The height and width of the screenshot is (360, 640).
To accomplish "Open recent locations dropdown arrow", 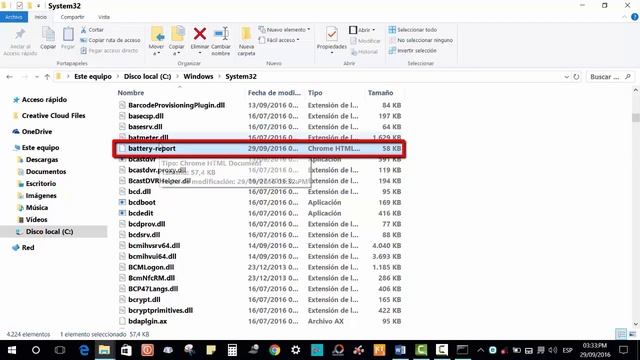I will [37, 77].
